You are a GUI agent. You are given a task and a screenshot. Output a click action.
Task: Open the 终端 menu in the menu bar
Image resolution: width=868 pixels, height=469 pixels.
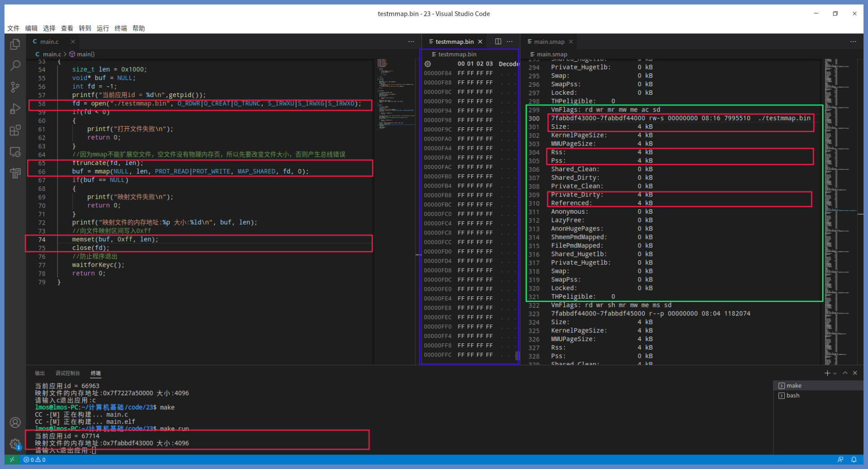pos(121,28)
